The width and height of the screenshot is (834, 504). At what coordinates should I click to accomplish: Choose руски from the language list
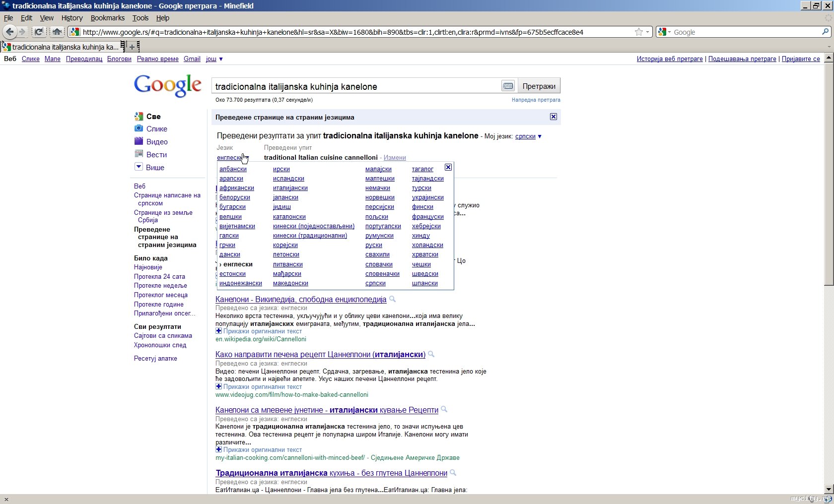tap(374, 245)
